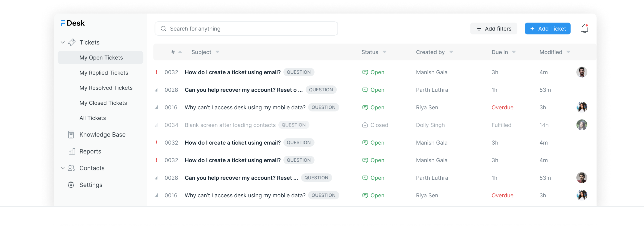Click the Add filters button

(494, 29)
